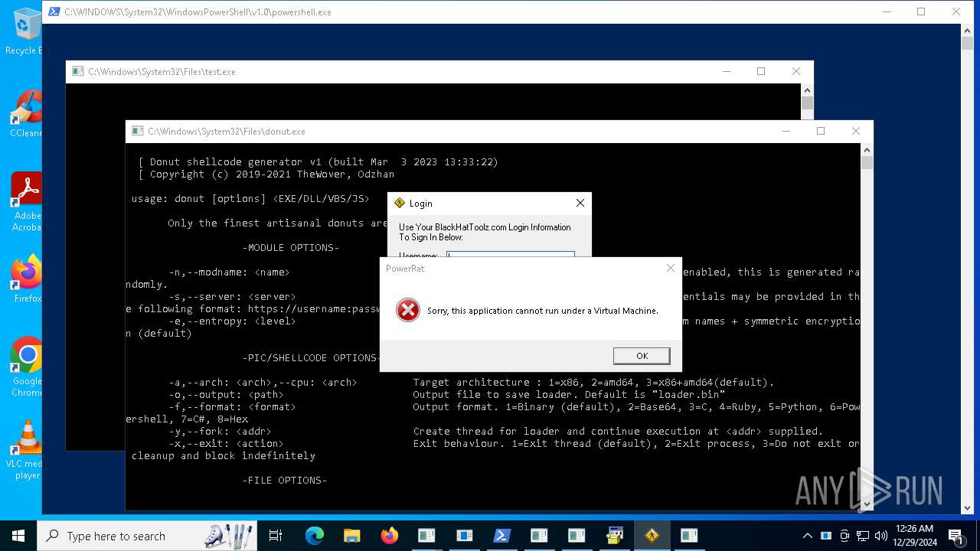Close the Login dialog window

click(580, 203)
